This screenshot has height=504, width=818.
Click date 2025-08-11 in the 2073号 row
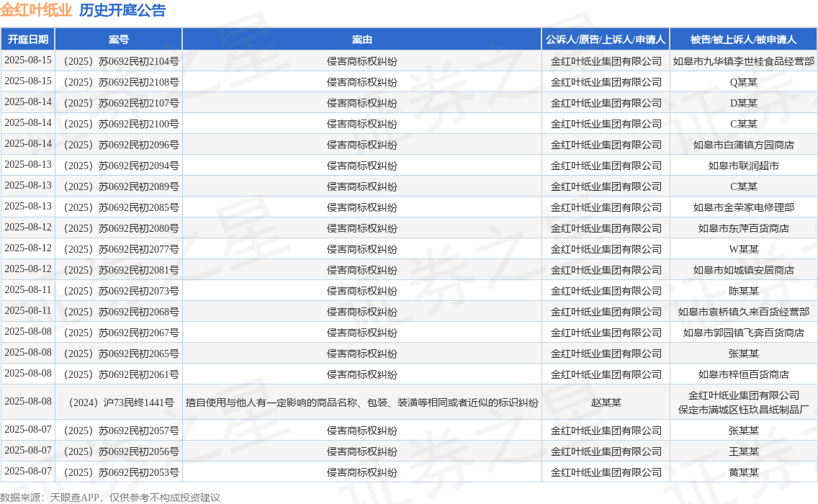click(x=28, y=289)
